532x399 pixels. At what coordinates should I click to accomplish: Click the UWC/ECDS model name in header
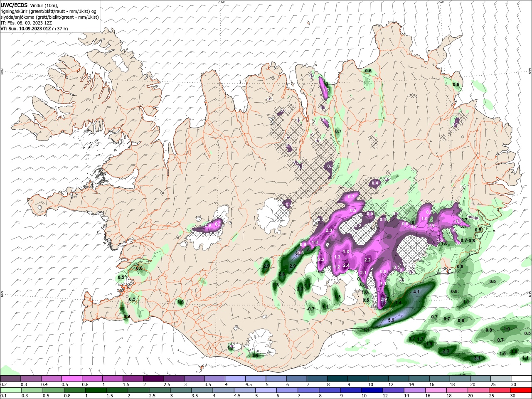pos(14,5)
